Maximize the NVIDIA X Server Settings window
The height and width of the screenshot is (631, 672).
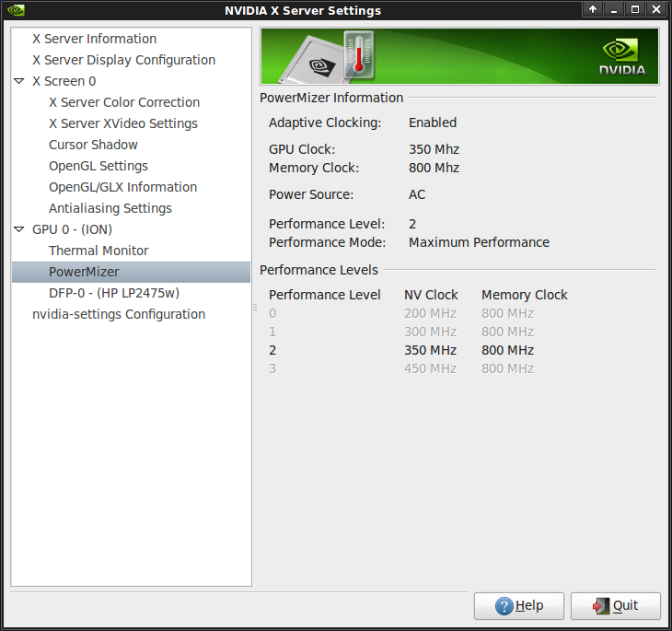click(635, 9)
